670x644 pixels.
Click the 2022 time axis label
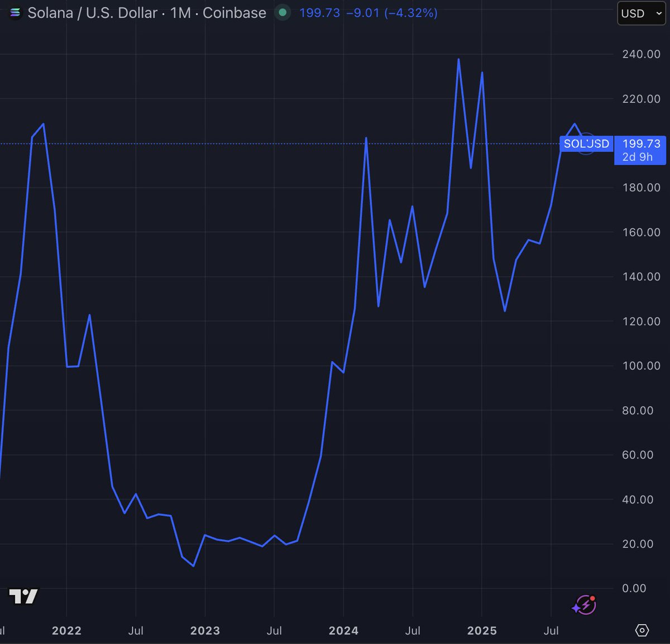(66, 631)
